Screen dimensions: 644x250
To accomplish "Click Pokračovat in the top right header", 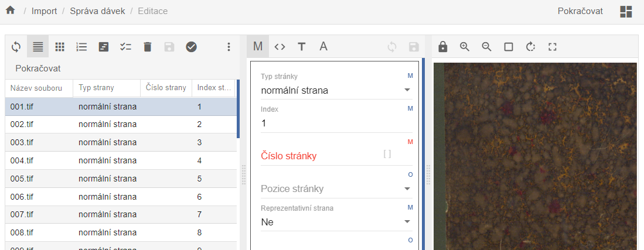I will (x=580, y=11).
